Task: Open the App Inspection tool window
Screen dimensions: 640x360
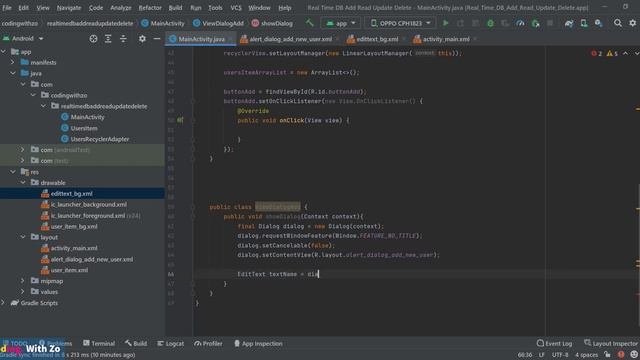Action: pyautogui.click(x=258, y=344)
